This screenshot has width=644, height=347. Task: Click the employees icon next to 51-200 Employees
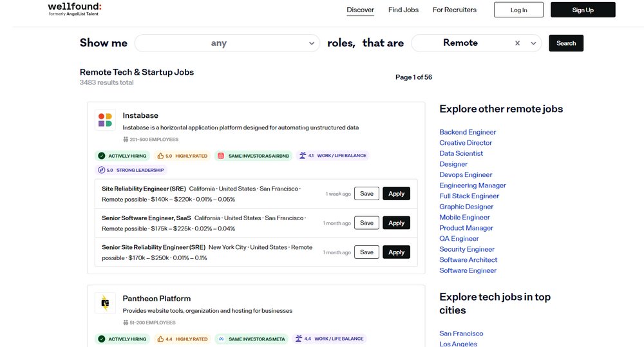126,323
